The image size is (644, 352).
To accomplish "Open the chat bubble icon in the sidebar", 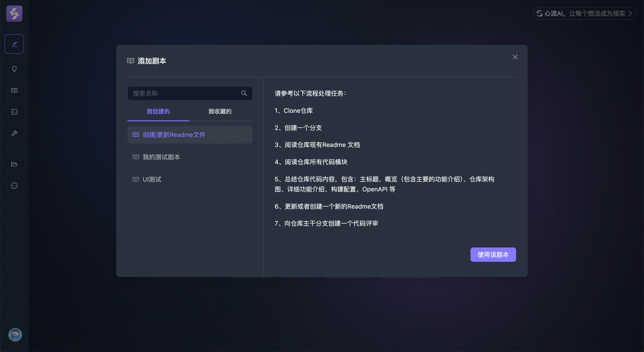I will 14,185.
